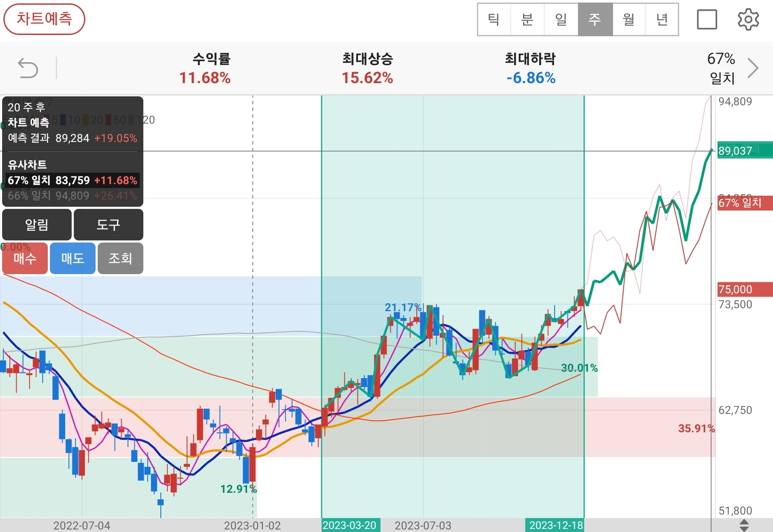Click the 30.01% chart annotation
Viewport: 773px width, 532px height.
click(579, 368)
